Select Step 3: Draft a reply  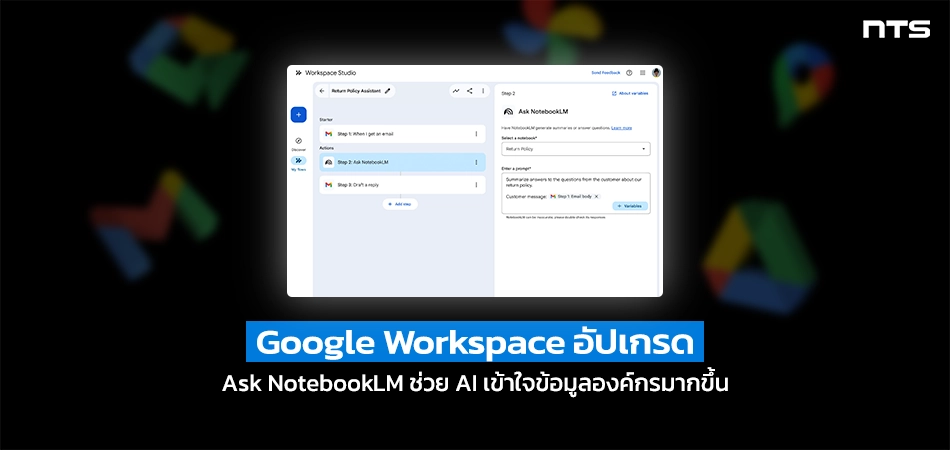[x=402, y=185]
